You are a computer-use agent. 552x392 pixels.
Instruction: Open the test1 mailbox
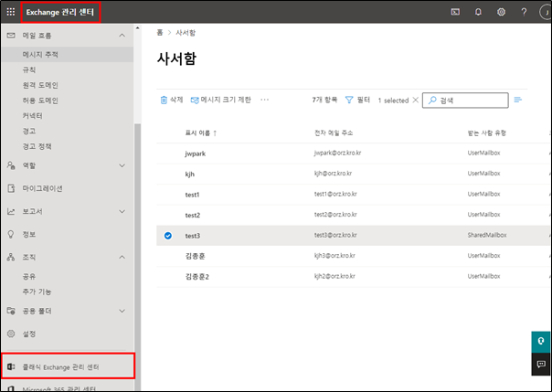192,195
